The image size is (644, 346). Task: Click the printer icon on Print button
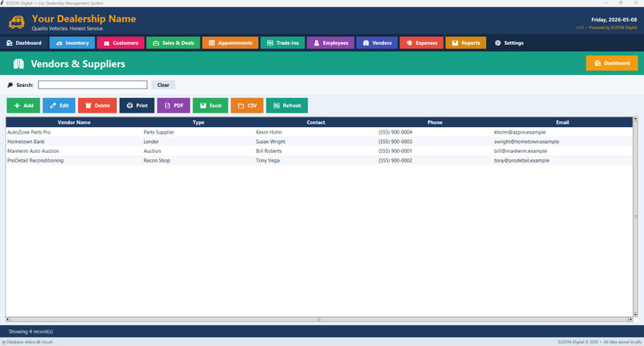(x=130, y=105)
